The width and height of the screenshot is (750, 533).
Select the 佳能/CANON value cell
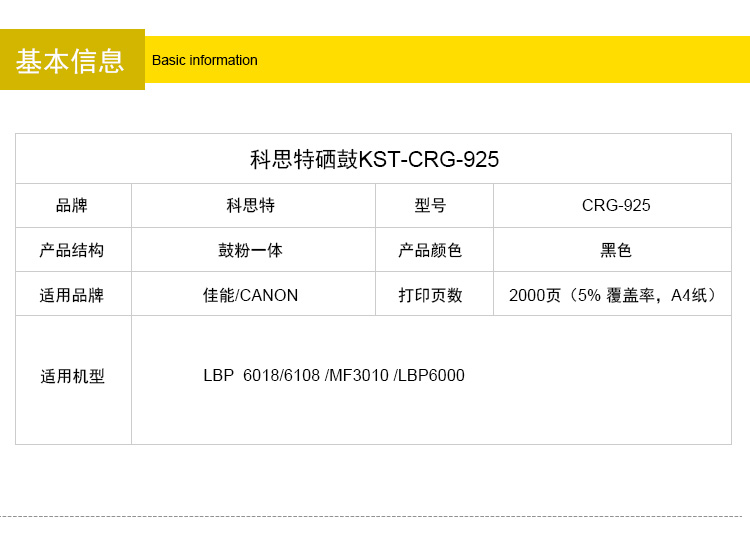click(x=251, y=295)
